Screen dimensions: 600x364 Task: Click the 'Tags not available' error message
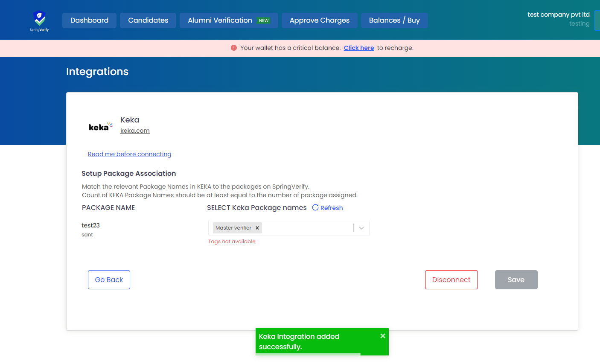coord(232,242)
